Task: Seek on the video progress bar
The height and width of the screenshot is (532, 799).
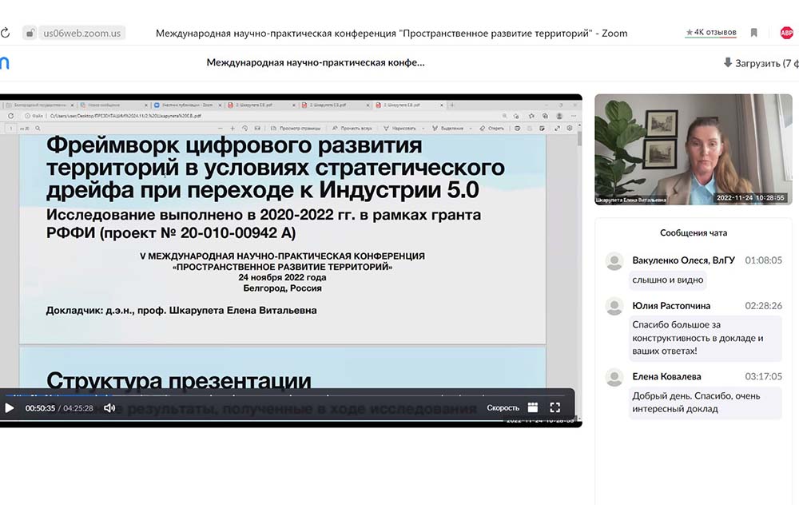Action: point(288,395)
